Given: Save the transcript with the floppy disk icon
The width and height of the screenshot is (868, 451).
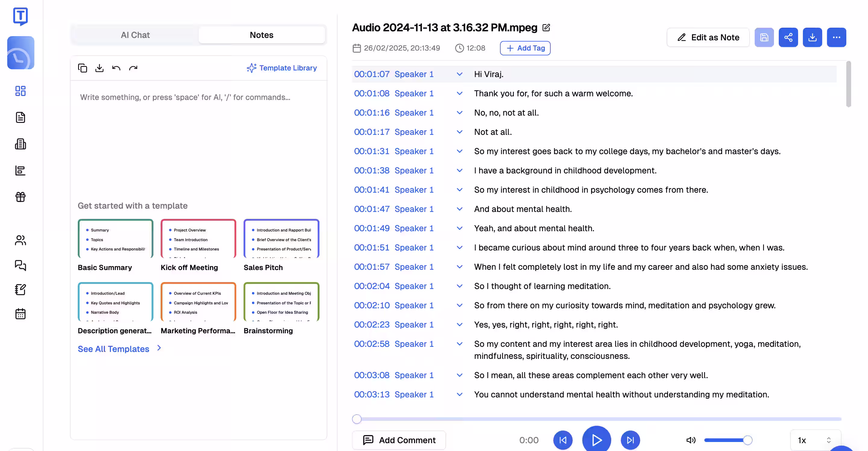Looking at the screenshot, I should 764,37.
